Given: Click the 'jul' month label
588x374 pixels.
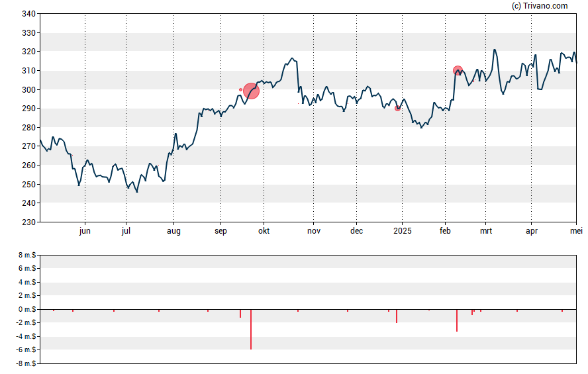Looking at the screenshot, I should [126, 231].
